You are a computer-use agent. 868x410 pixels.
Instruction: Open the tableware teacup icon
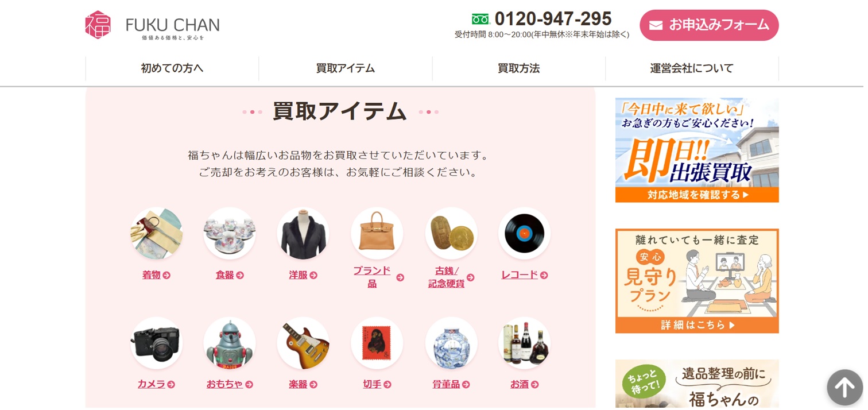(x=230, y=234)
